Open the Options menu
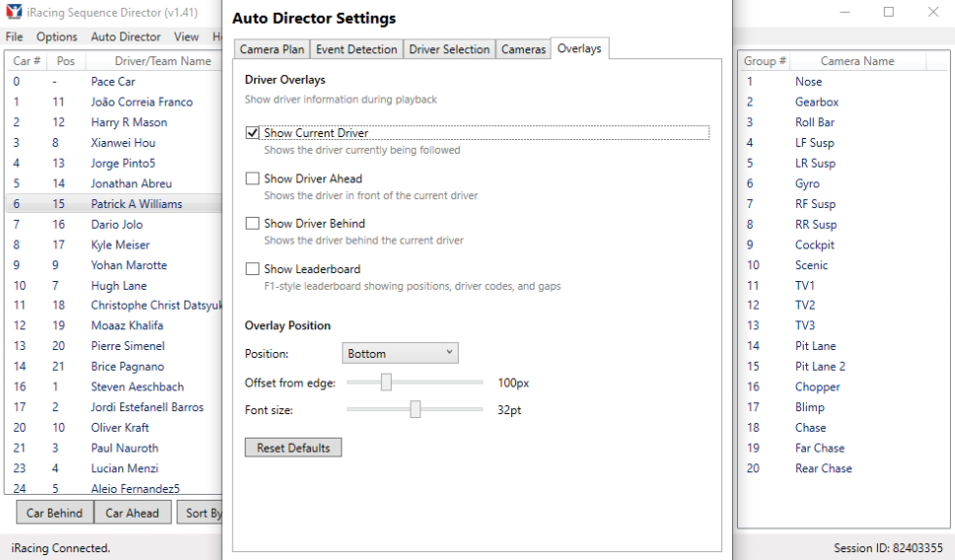This screenshot has height=560, width=955. tap(56, 36)
